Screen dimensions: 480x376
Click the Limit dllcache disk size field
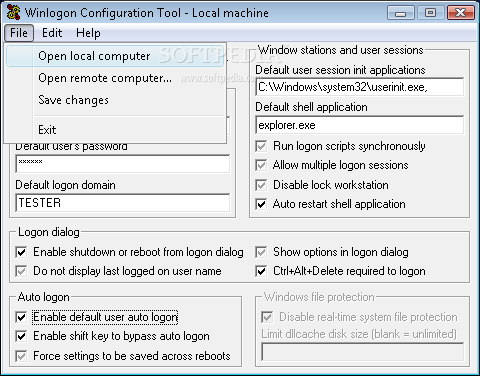tap(363, 352)
